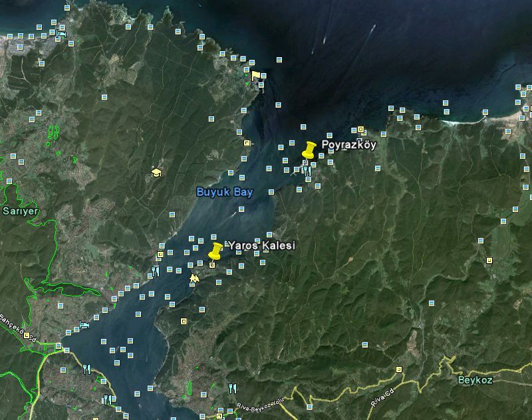The height and width of the screenshot is (420, 532).
Task: Select the Yaros Kalesi place label
Action: click(261, 246)
